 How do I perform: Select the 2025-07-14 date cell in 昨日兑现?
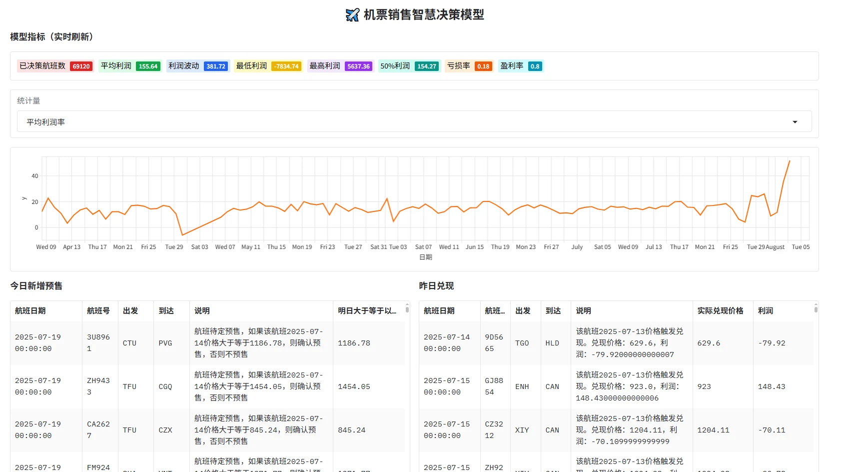tap(450, 343)
